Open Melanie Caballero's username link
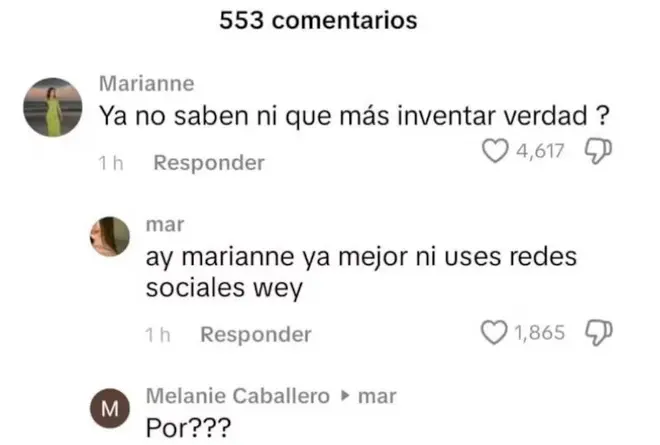The width and height of the screenshot is (660, 445). 238,396
